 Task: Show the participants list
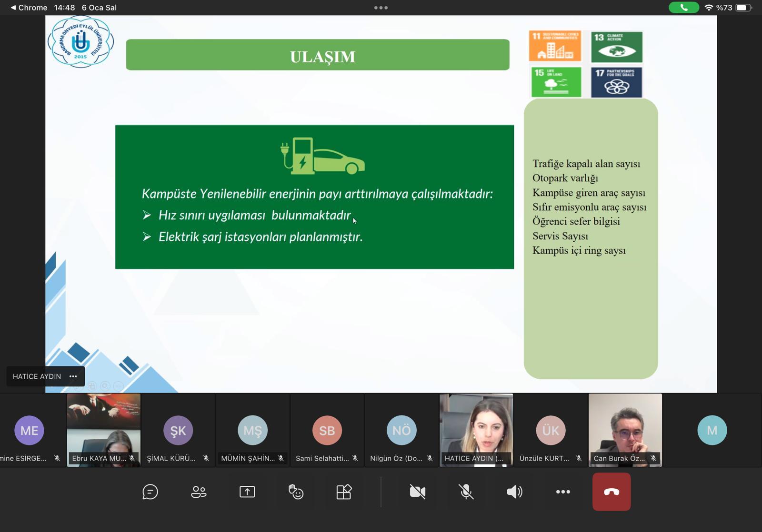coord(199,492)
